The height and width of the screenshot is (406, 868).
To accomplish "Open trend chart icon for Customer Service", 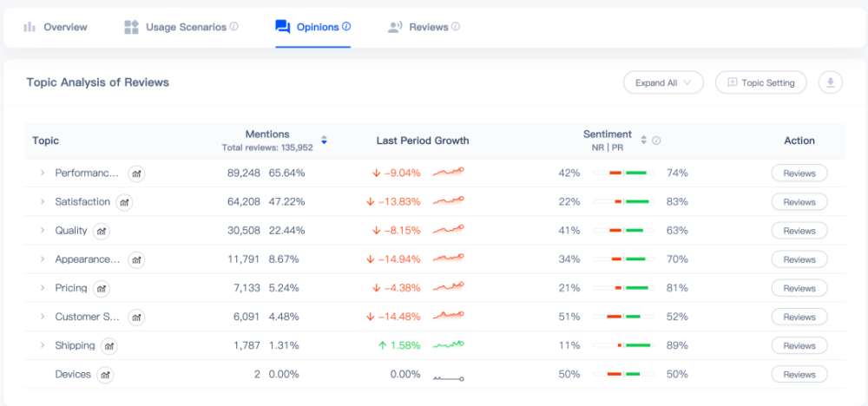I will tap(136, 318).
